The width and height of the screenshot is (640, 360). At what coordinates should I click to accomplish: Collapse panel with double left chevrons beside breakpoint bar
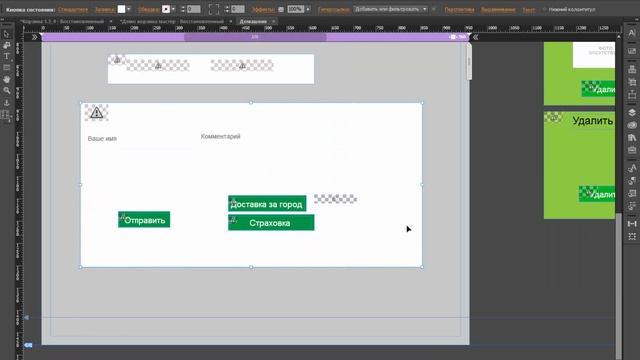476,37
